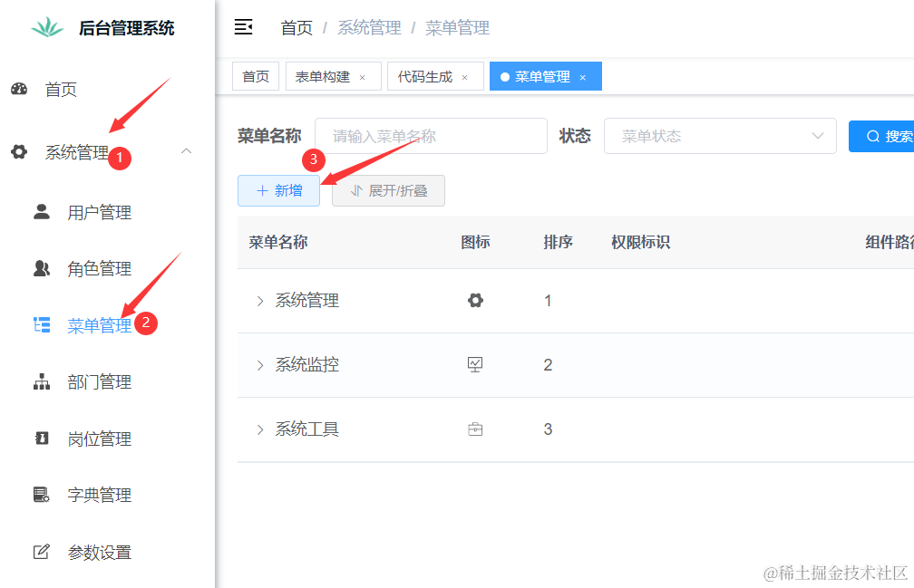Click the 展开/折叠 button
Screen dimensions: 914x588
coord(388,190)
